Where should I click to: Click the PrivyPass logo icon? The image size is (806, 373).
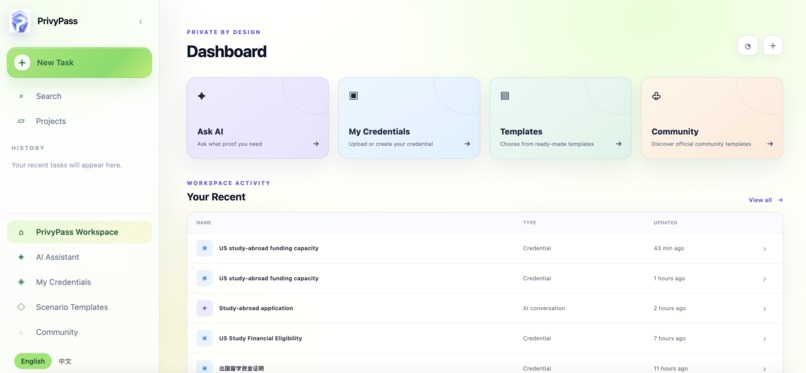(20, 22)
